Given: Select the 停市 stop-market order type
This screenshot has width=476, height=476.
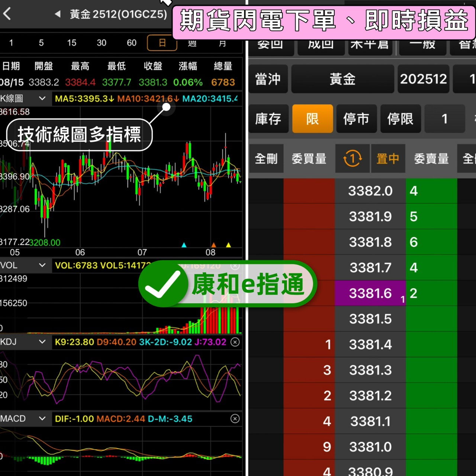Looking at the screenshot, I should 356,119.
